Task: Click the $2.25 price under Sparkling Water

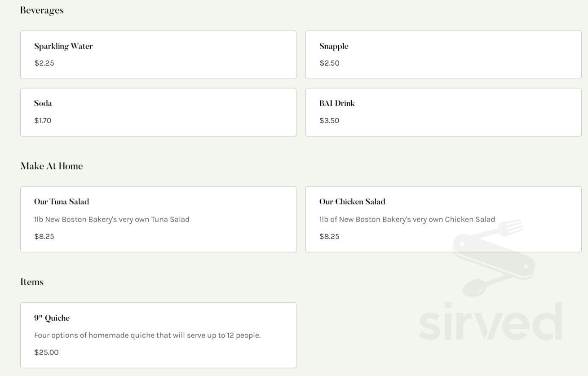Action: tap(44, 63)
